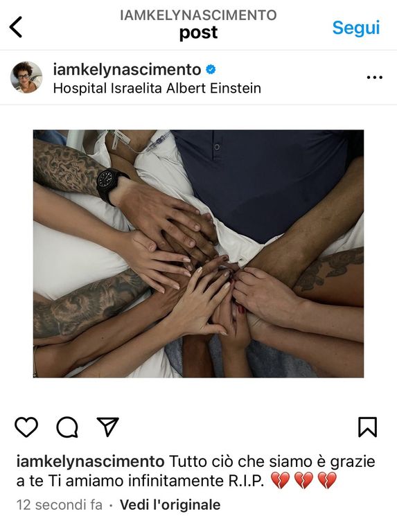Tap the IAMKELYNASCIMENTO header title

coord(198,15)
